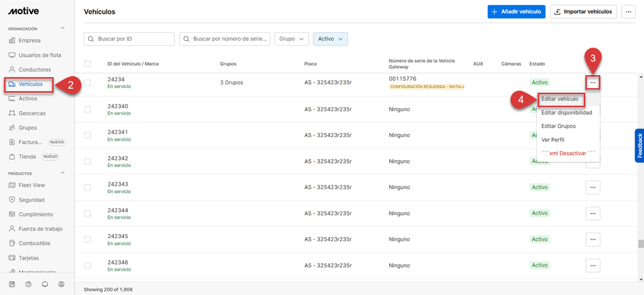Image resolution: width=644 pixels, height=295 pixels.
Task: Select checkbox for vehicle 24234
Action: click(x=88, y=83)
